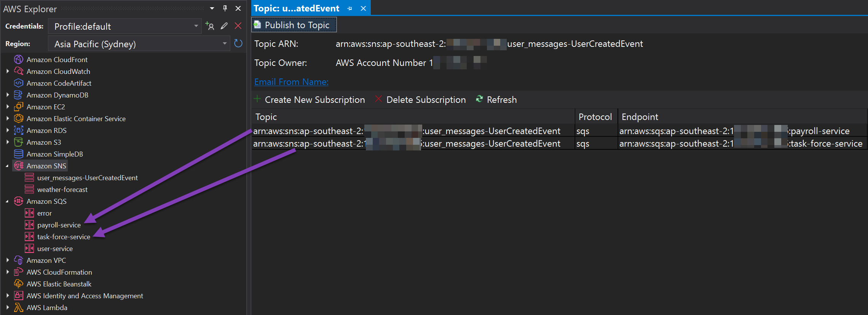Refresh the region with the circular arrow icon

[x=238, y=43]
